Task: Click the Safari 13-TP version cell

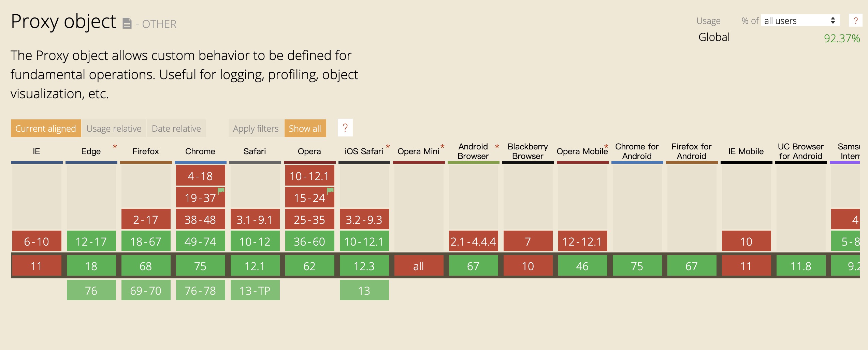Action: coord(255,291)
